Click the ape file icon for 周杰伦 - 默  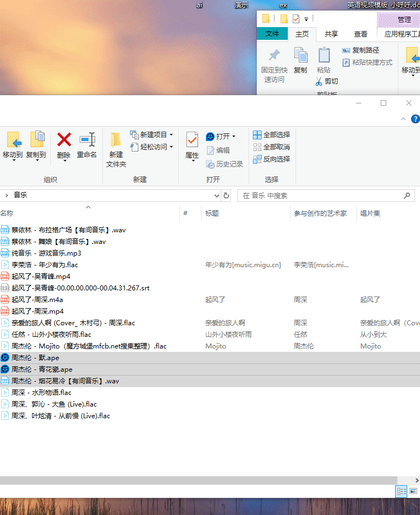point(5,358)
